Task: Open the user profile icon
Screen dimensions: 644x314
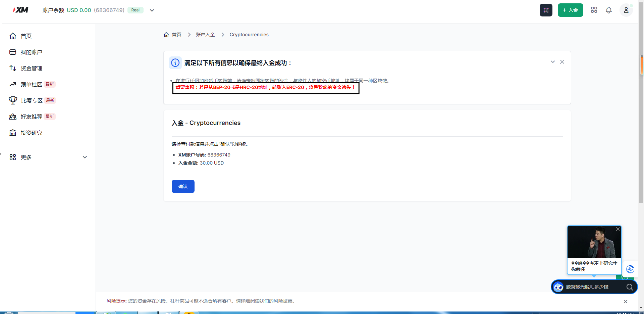Action: 626,10
